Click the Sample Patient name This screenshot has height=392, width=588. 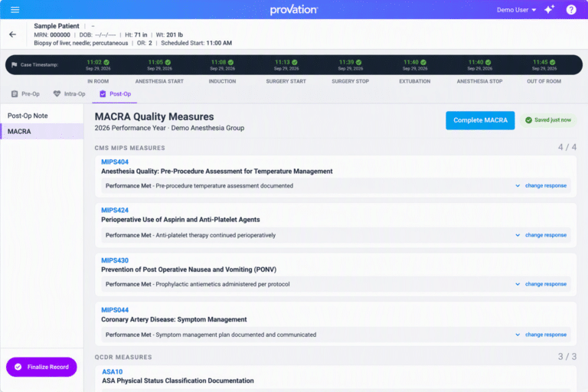pos(57,26)
